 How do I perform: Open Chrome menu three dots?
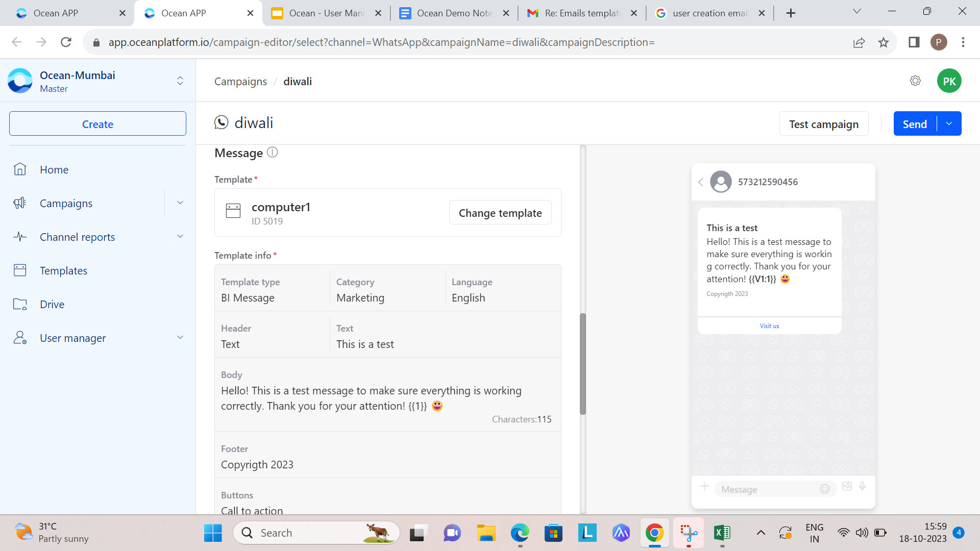(x=963, y=42)
